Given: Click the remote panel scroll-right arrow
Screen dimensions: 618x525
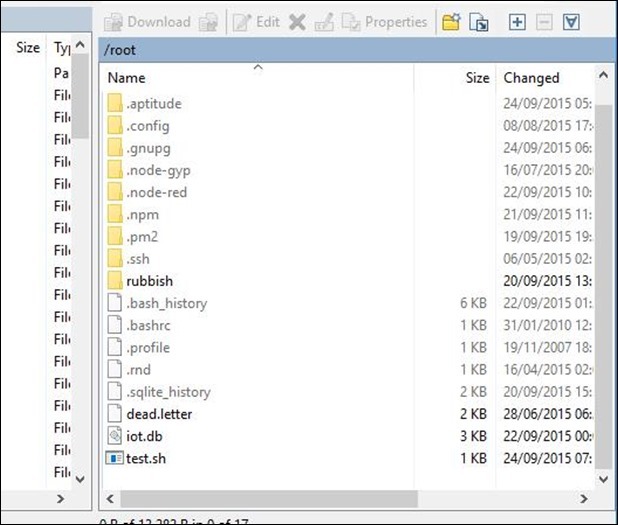Looking at the screenshot, I should pos(583,499).
